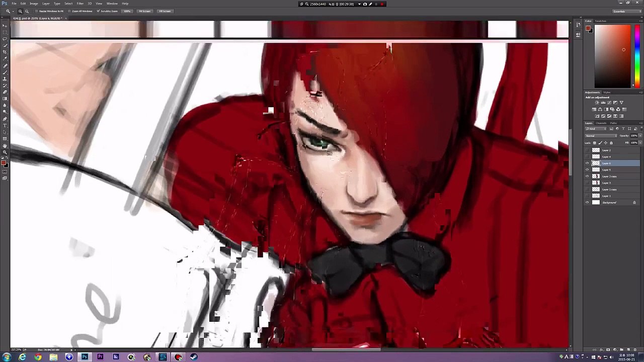The image size is (644, 362).
Task: Click the Fit Screen button
Action: click(144, 11)
